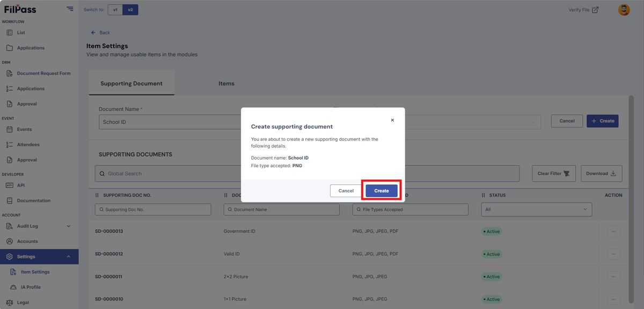
Task: Sort by the STATUS column header
Action: coord(497,195)
